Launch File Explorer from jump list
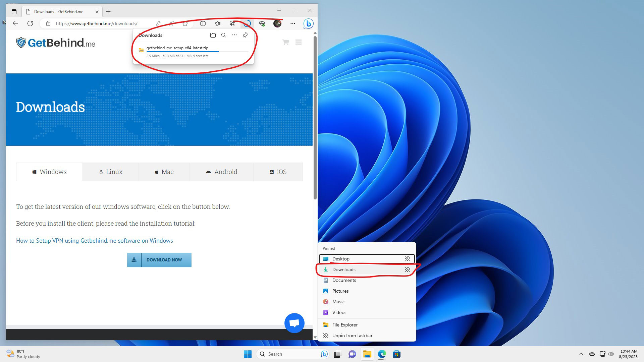 (x=367, y=325)
